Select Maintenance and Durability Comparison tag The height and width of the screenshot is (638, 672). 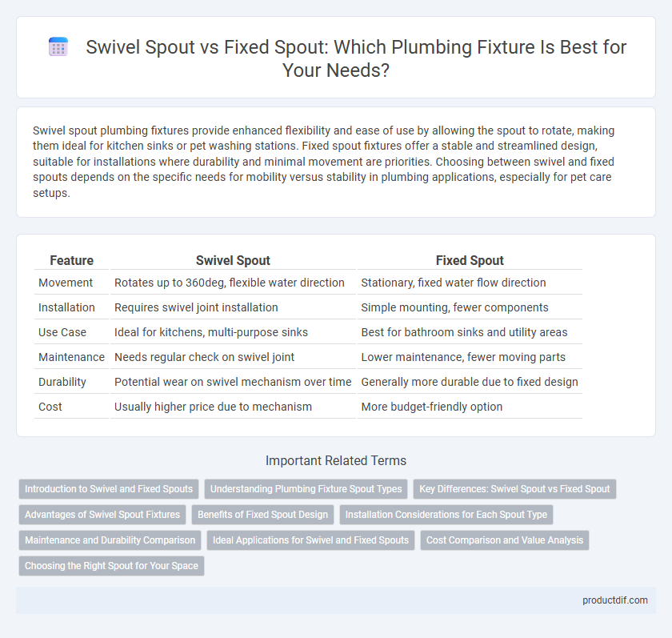pos(110,540)
